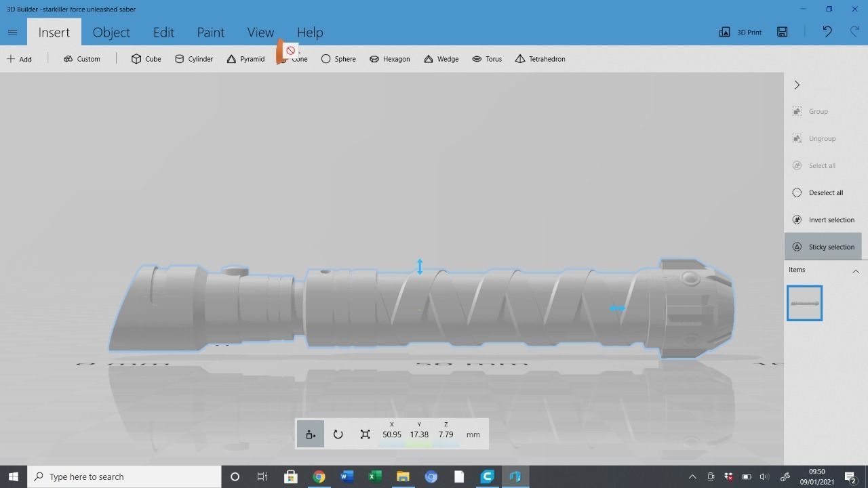Open the Windows Start menu

[13, 476]
